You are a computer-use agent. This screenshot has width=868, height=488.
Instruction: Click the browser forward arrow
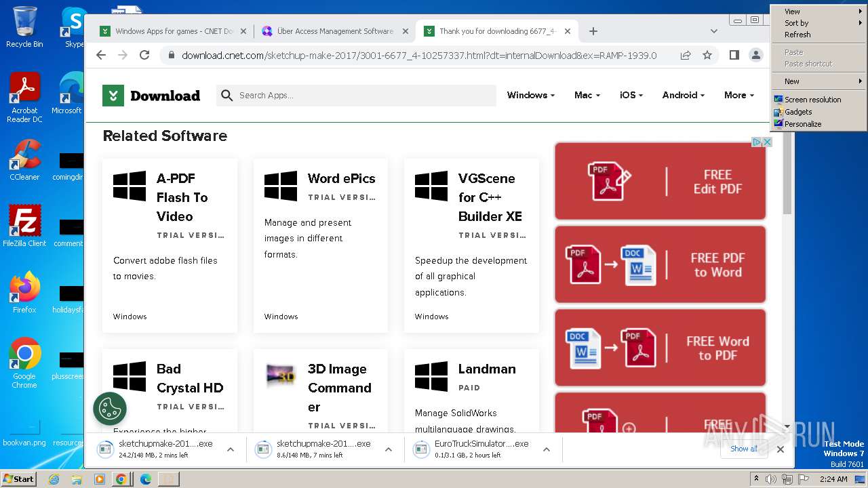point(123,55)
